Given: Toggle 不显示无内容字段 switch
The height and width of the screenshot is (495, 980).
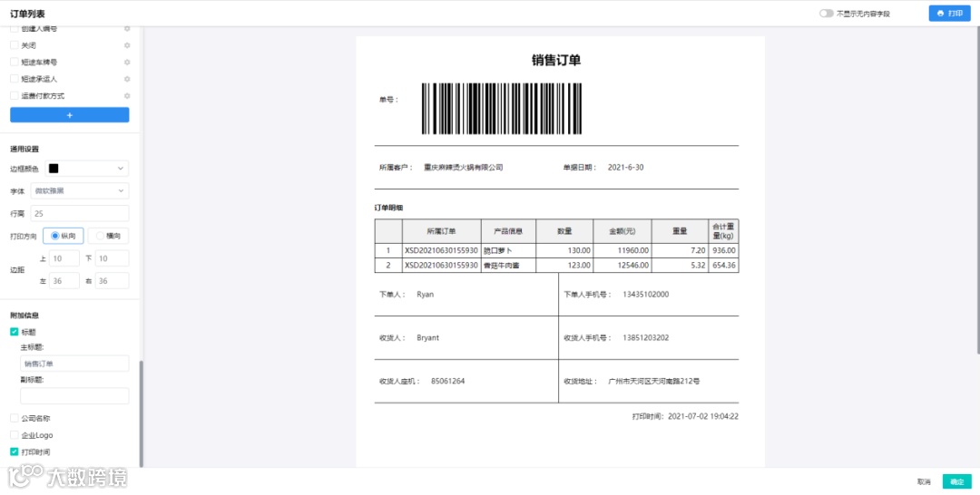Looking at the screenshot, I should [827, 13].
